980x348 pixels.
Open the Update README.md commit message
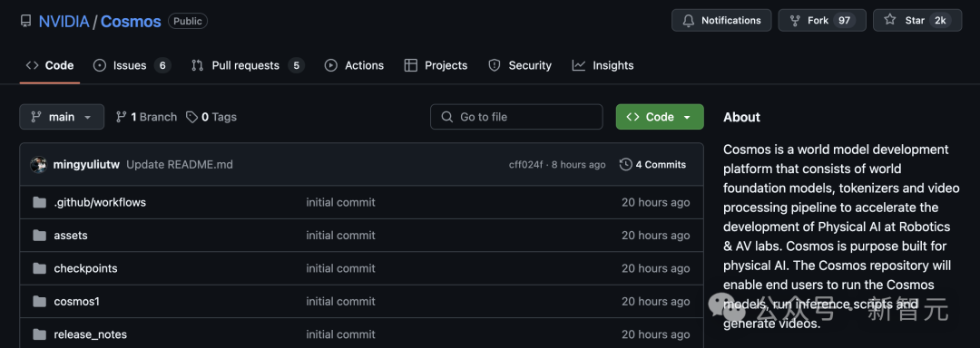point(180,165)
